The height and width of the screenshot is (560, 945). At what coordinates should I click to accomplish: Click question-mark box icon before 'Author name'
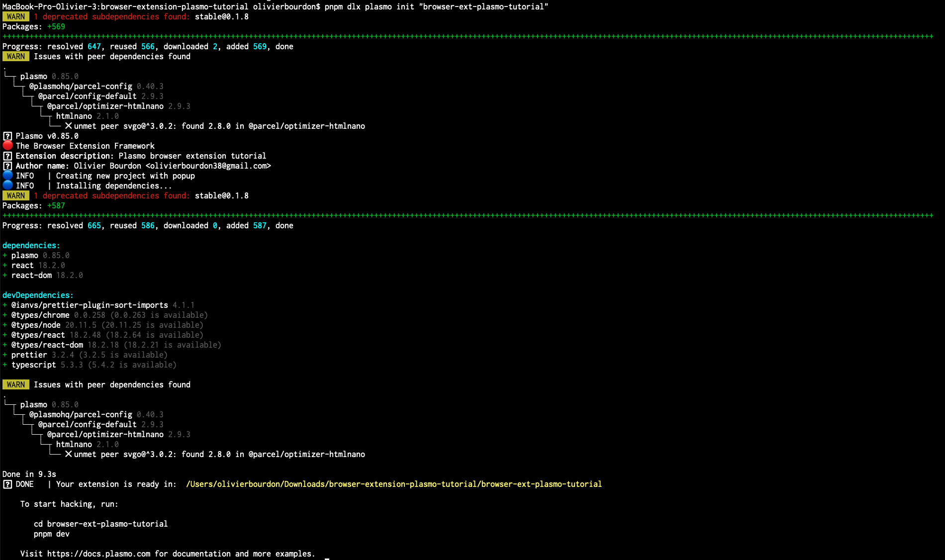(x=7, y=166)
